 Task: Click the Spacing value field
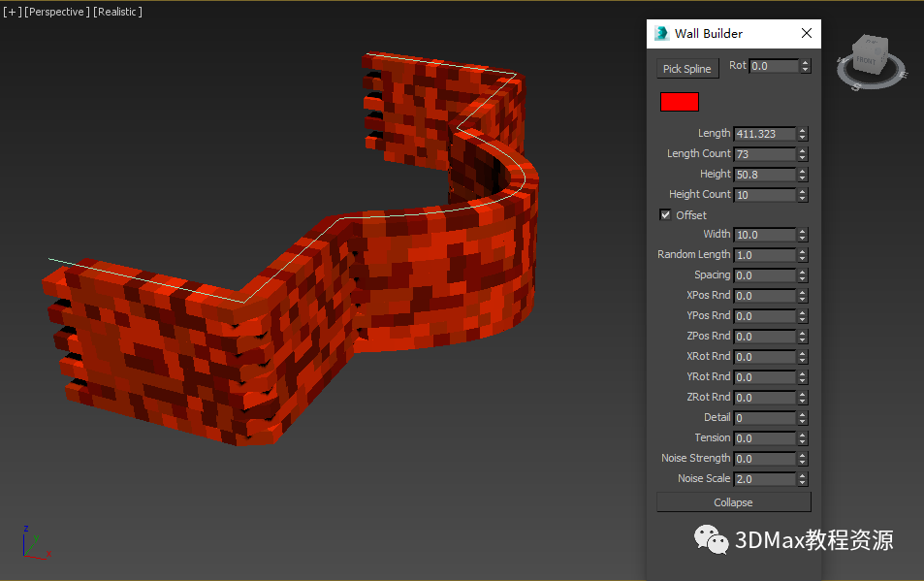click(764, 275)
